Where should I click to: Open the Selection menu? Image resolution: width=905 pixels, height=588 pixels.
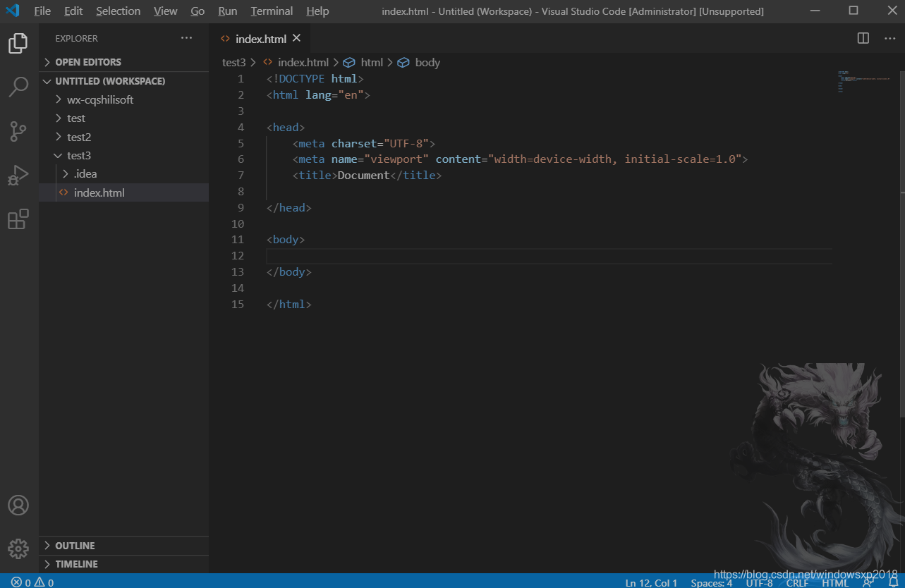[x=118, y=11]
